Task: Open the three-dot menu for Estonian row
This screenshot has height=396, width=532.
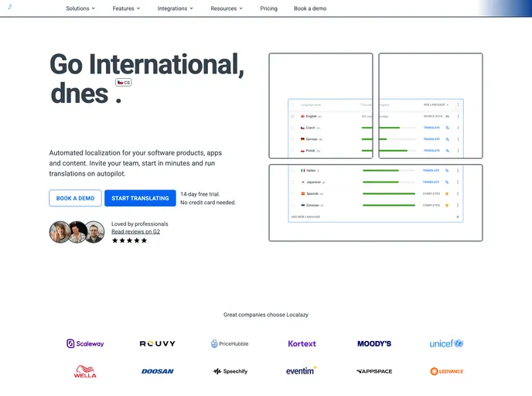Action: click(458, 205)
